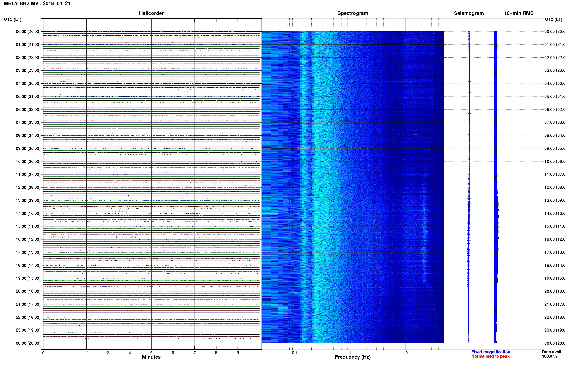Select helicorder time label '19:00 (15:00)'
Screen dimensions: 588x368
pos(28,278)
